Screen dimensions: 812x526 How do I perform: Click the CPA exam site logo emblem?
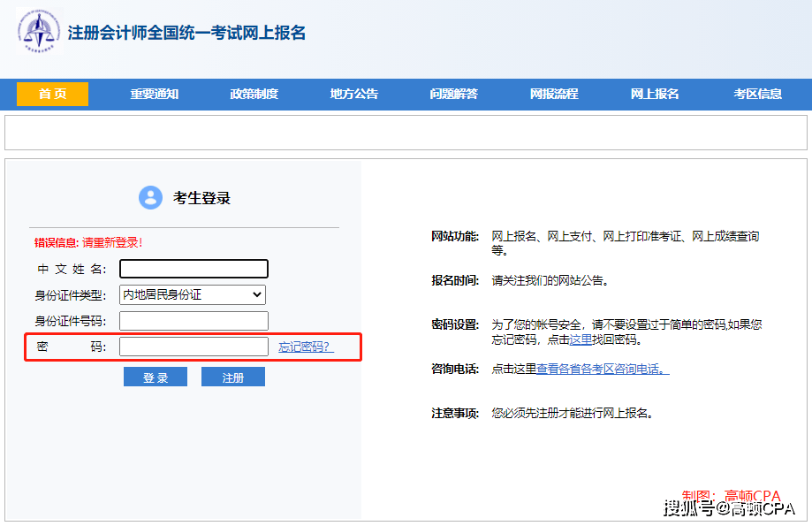(38, 31)
